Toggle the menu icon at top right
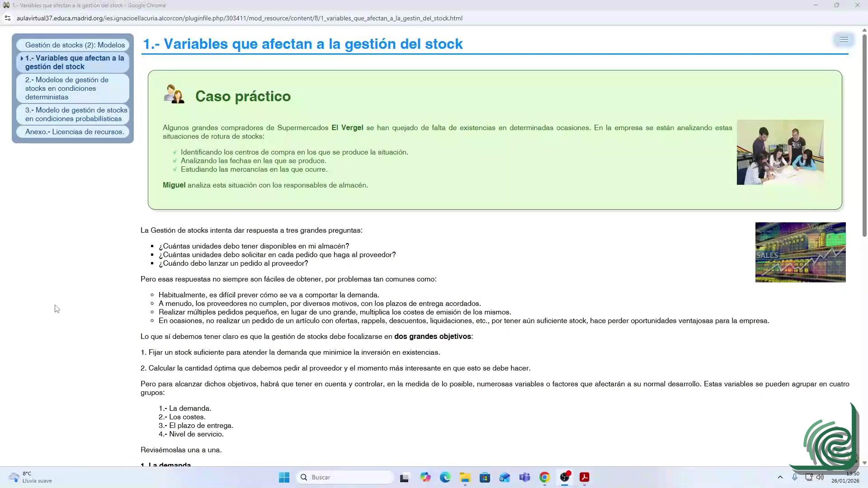Screen dimensions: 868x488 tap(844, 40)
